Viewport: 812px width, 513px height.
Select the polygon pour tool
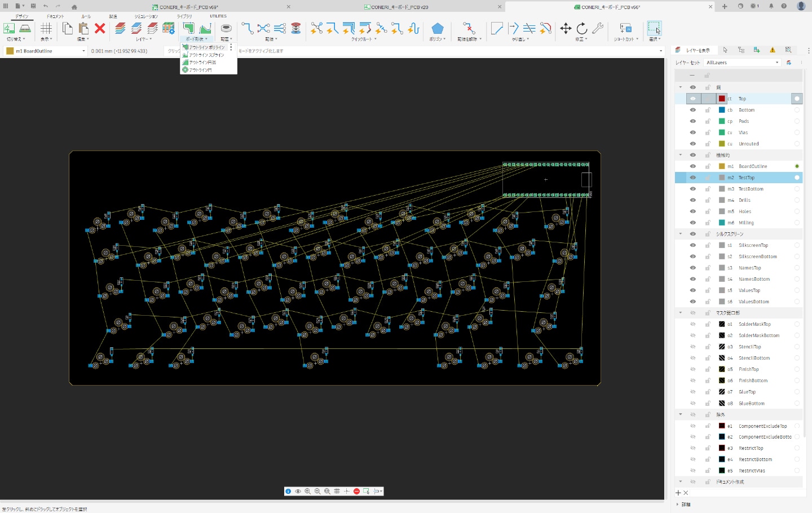(x=437, y=28)
